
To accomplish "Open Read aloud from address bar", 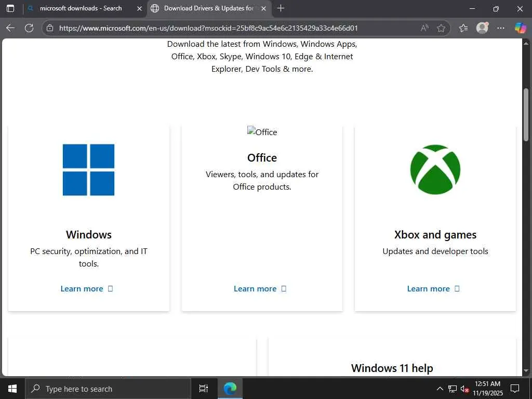I will [424, 28].
